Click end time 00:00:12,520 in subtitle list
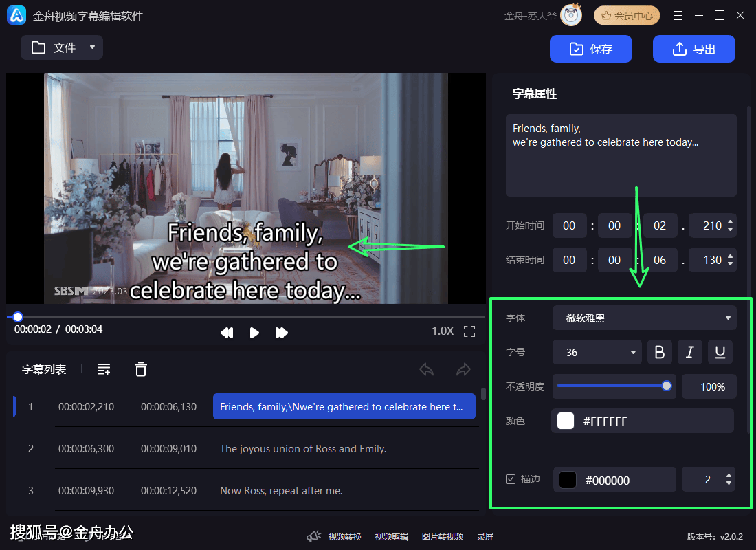The height and width of the screenshot is (550, 756). point(169,491)
